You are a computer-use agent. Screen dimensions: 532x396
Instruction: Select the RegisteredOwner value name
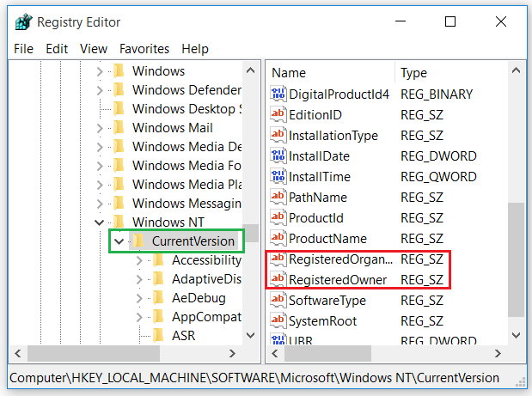point(338,280)
